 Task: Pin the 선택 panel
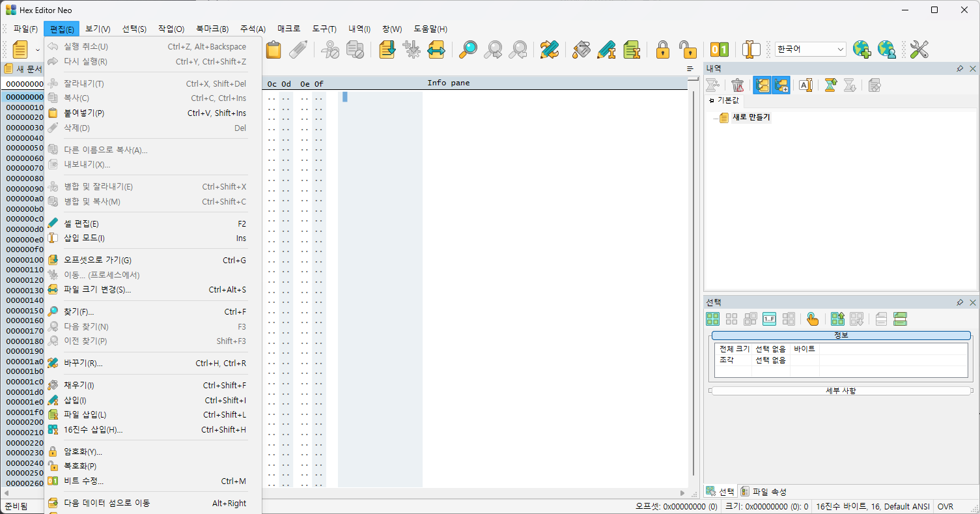coord(960,302)
